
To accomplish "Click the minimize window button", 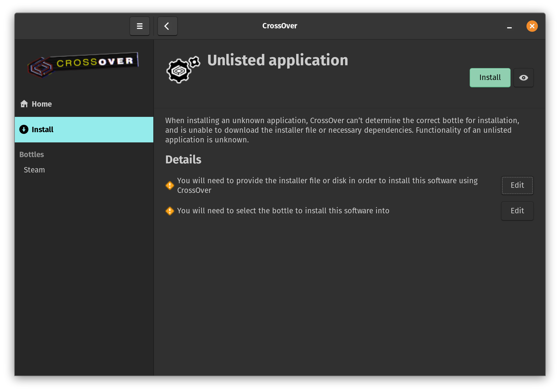I will pos(509,26).
